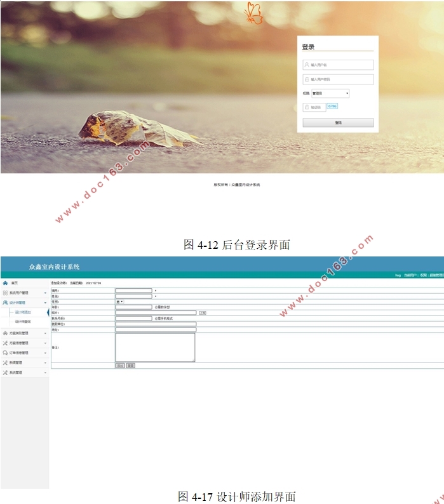This screenshot has width=444, height=504.
Task: Focus the 地址 input field
Action: [x=156, y=330]
